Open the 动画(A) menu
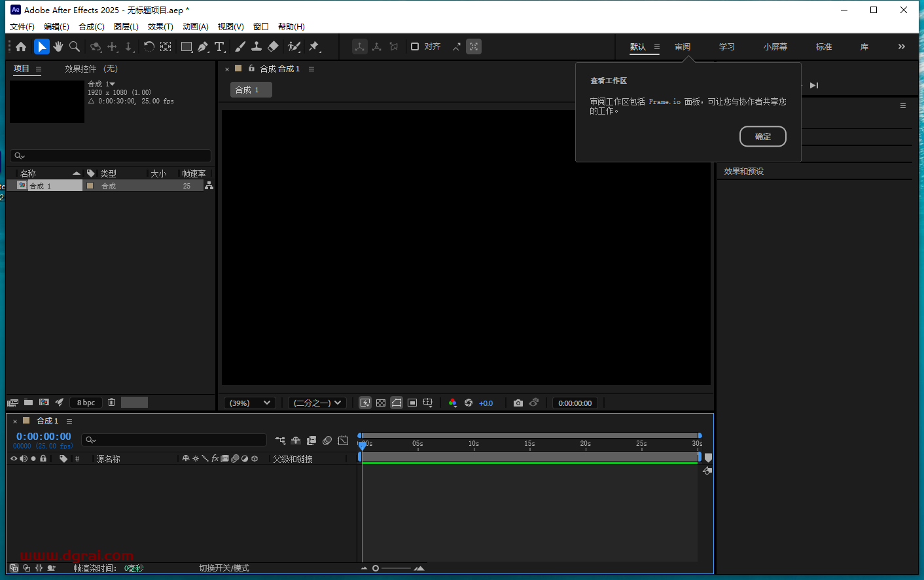This screenshot has width=924, height=580. pos(195,27)
